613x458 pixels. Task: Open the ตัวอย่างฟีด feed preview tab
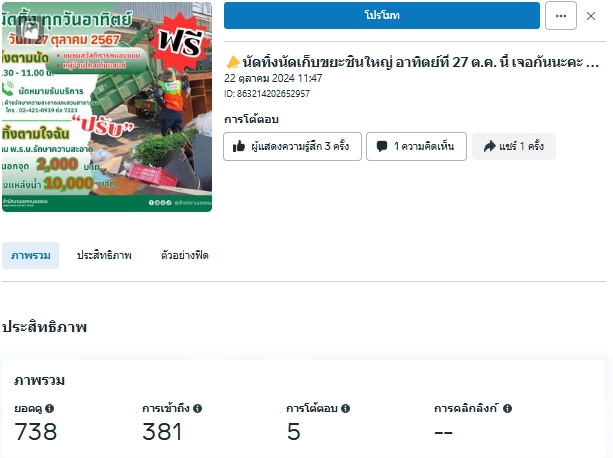(185, 256)
